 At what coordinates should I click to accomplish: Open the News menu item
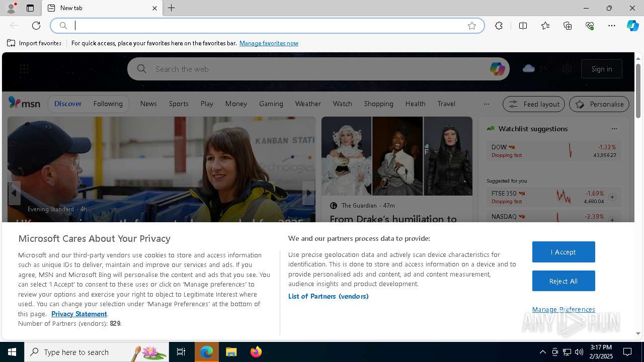point(148,104)
